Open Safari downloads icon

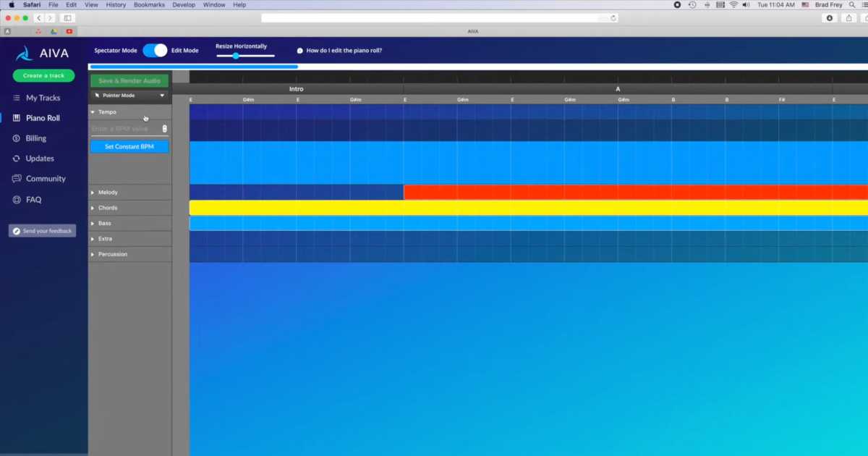829,17
